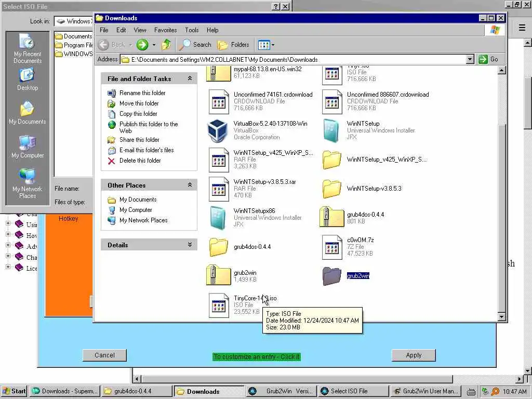Click the Go button by address bar
532x399 pixels.
coord(489,59)
